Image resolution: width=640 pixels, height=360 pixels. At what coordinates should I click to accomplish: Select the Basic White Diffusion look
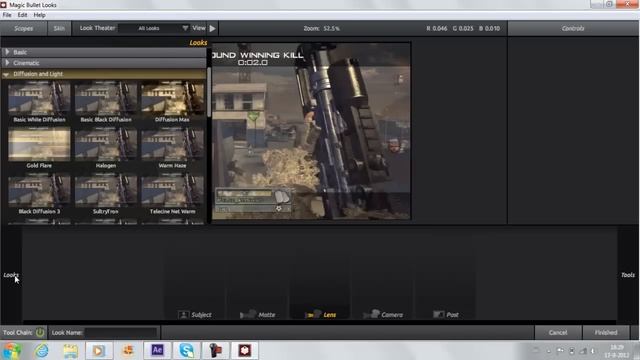(39, 102)
